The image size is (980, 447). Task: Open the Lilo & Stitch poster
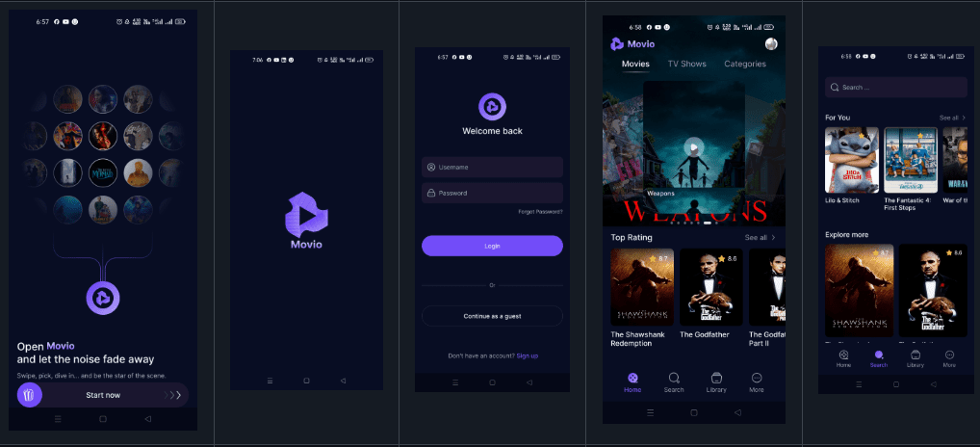[852, 160]
